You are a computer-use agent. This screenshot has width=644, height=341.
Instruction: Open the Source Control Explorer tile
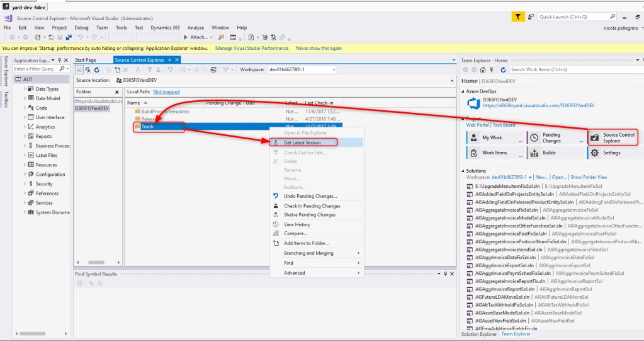click(x=612, y=137)
